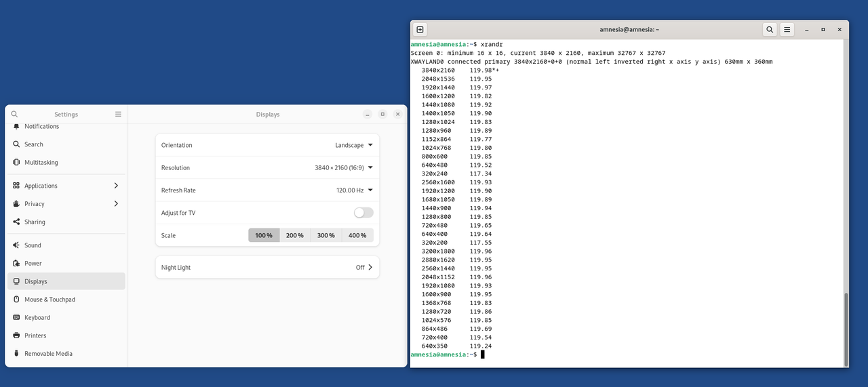This screenshot has height=387, width=868.
Task: Select Sharing in Settings sidebar
Action: click(x=66, y=222)
